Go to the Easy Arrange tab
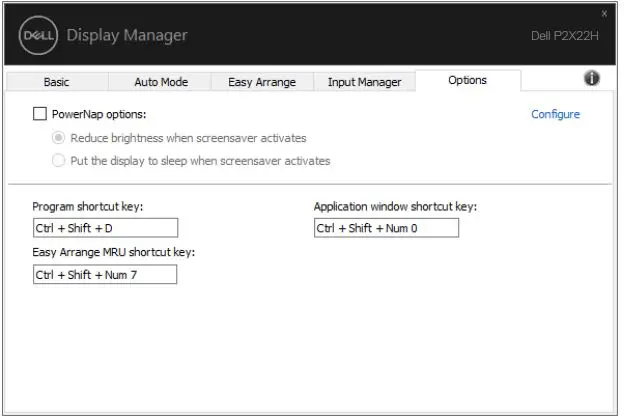 (x=262, y=82)
